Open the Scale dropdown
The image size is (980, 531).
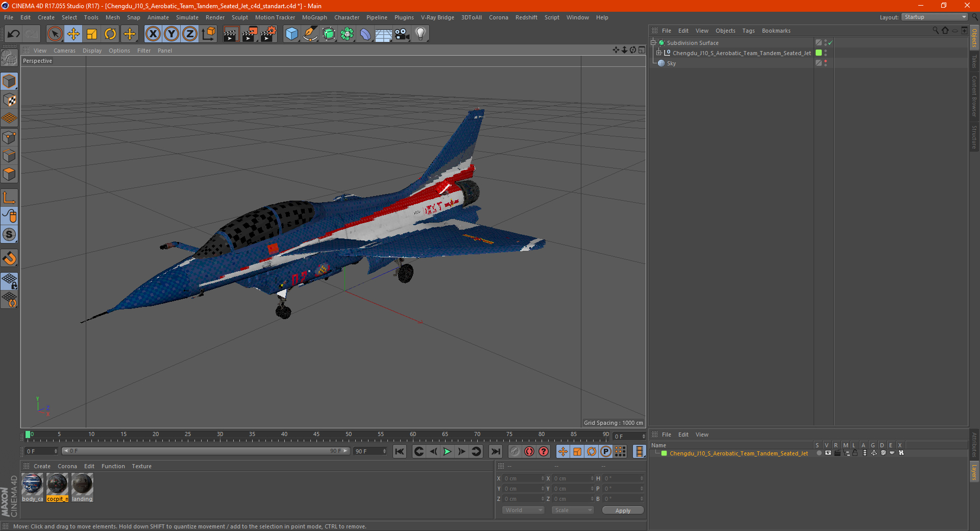pyautogui.click(x=573, y=510)
